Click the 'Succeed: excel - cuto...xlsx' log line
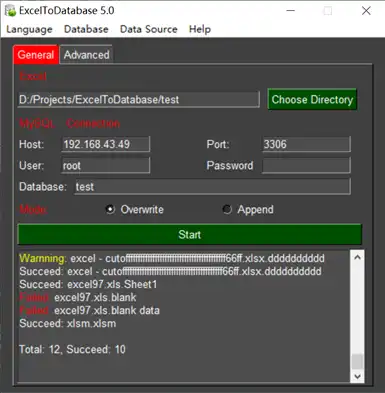 pyautogui.click(x=170, y=271)
